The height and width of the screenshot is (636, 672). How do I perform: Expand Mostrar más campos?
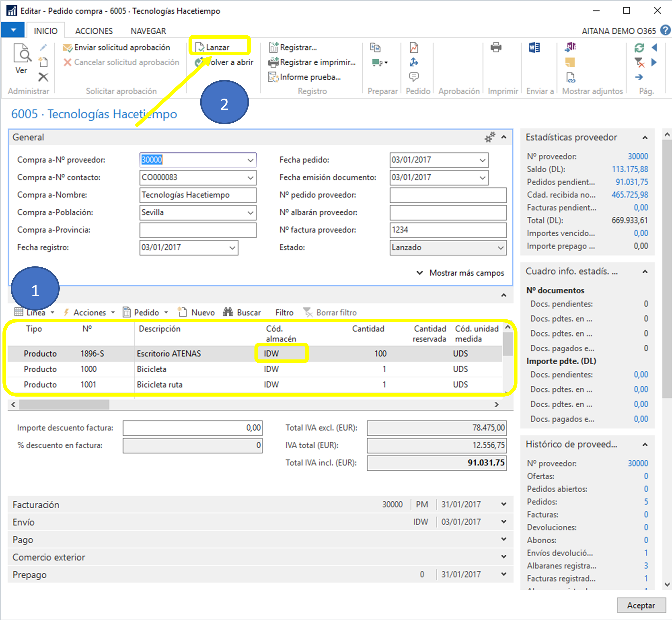click(x=460, y=273)
